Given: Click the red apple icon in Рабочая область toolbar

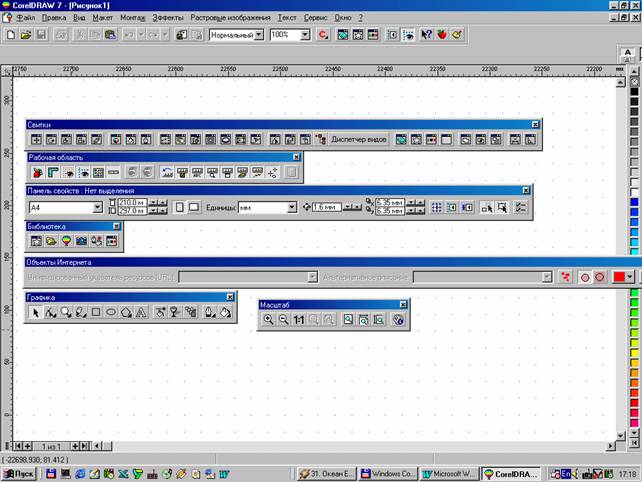Looking at the screenshot, I should pyautogui.click(x=38, y=172).
